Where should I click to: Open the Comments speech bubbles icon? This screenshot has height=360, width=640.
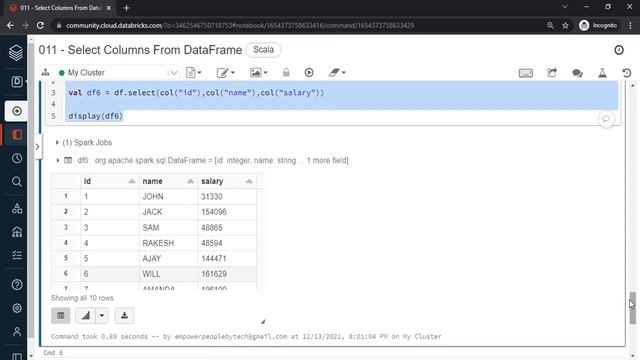577,73
